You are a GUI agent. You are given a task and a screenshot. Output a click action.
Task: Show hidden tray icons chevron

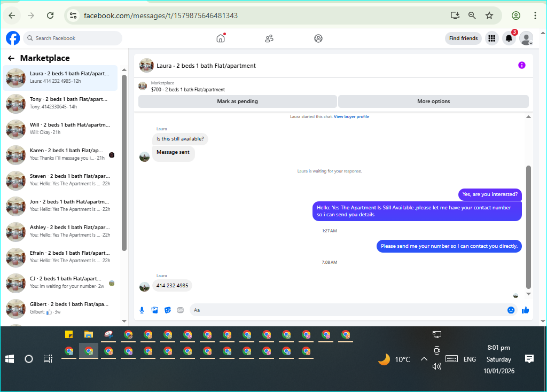[x=424, y=359]
